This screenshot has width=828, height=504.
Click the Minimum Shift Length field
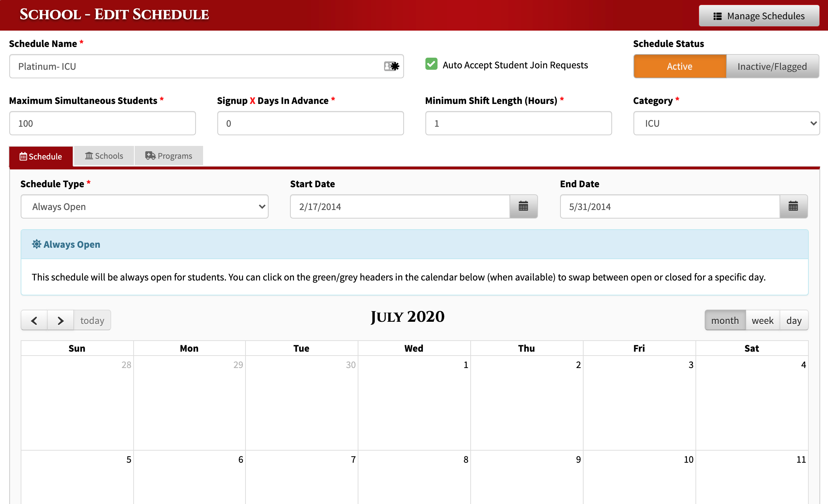pos(519,123)
